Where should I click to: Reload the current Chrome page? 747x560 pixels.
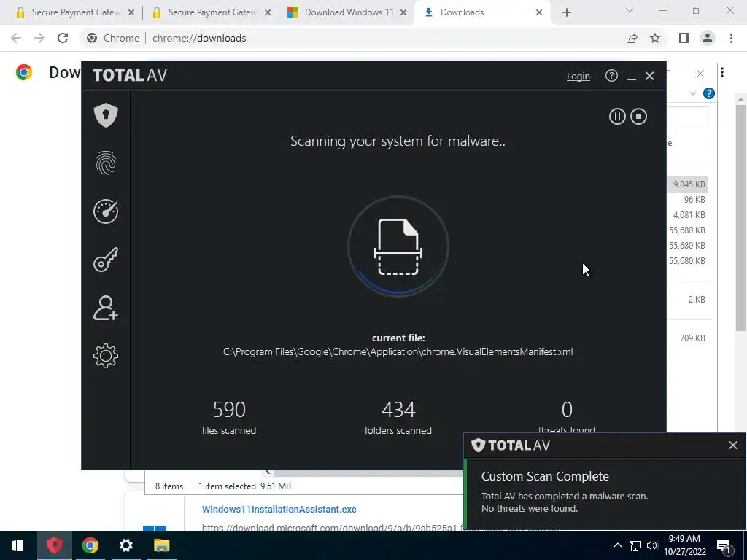(63, 38)
